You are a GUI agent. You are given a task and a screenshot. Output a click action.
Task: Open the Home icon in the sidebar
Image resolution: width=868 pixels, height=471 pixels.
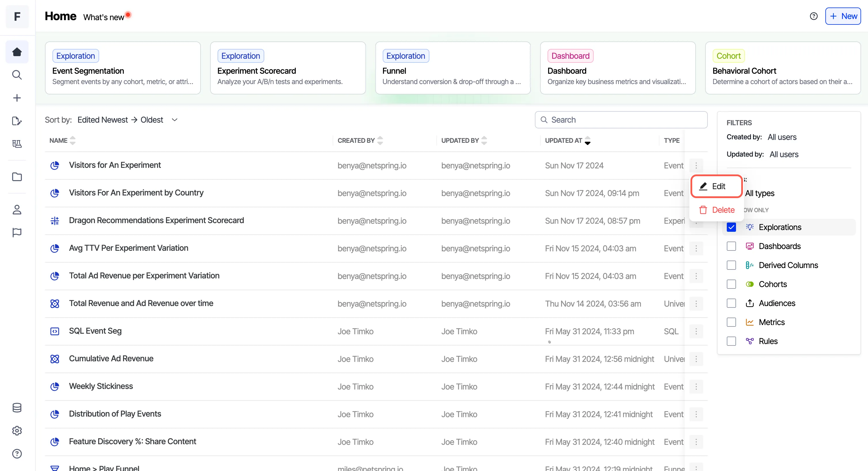[x=17, y=52]
